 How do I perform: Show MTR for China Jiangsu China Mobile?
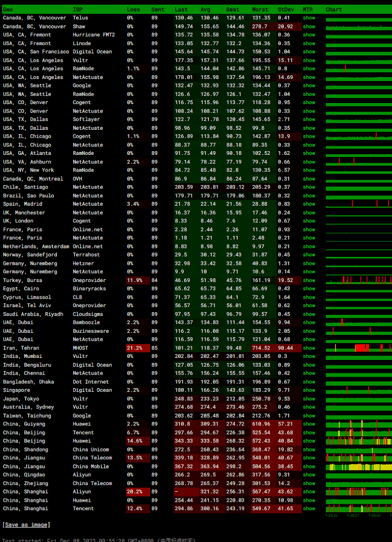tap(309, 466)
